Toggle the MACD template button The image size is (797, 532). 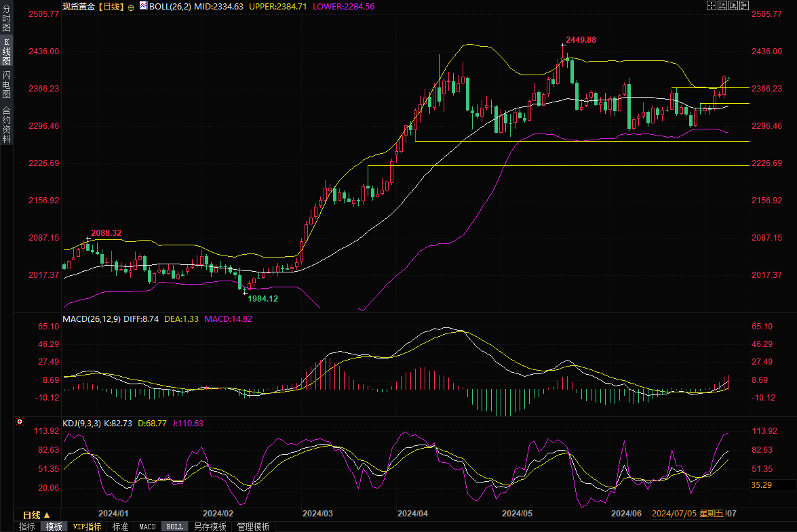pyautogui.click(x=147, y=527)
